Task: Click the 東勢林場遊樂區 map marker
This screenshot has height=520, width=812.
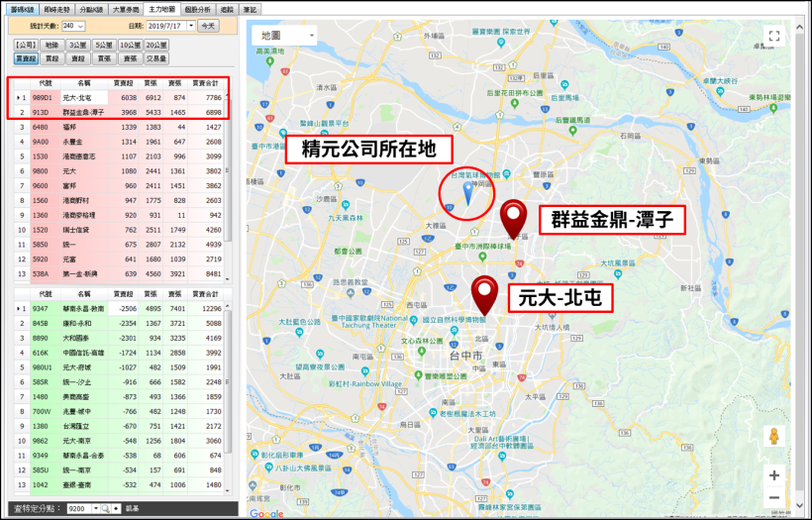Action: 773,108
